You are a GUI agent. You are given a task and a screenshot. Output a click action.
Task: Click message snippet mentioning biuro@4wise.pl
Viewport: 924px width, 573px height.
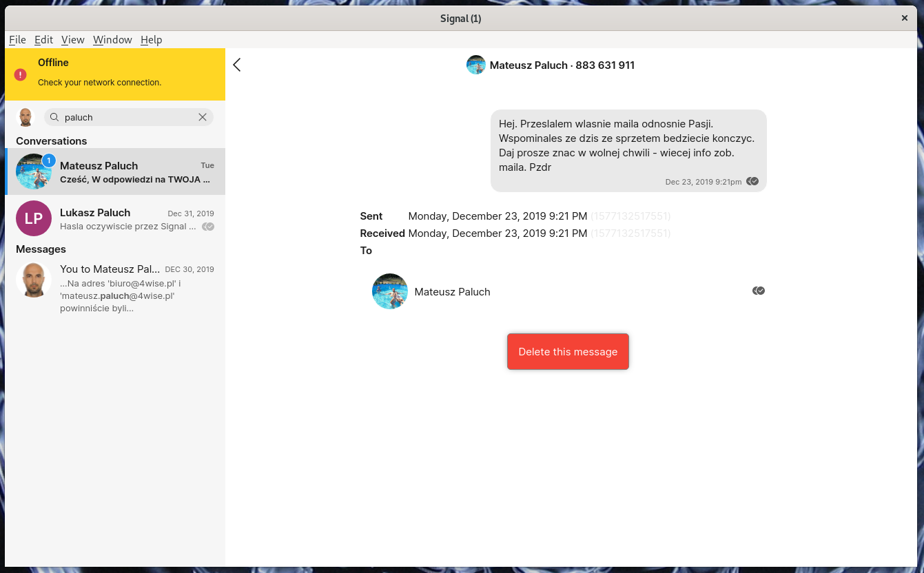121,296
